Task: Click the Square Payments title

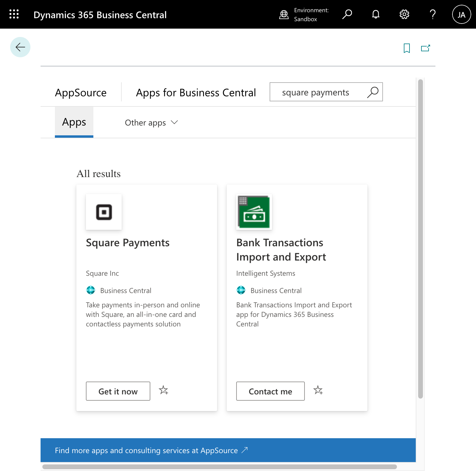Action: click(x=128, y=243)
